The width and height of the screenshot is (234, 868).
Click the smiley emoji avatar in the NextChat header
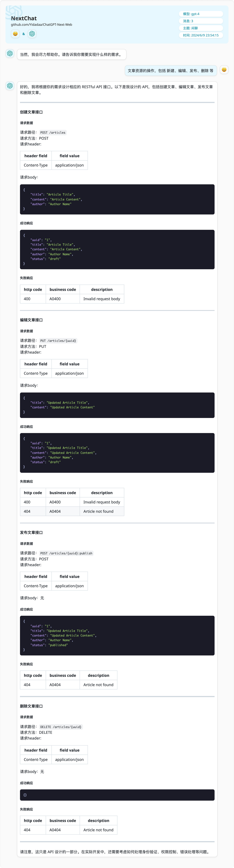[x=15, y=34]
